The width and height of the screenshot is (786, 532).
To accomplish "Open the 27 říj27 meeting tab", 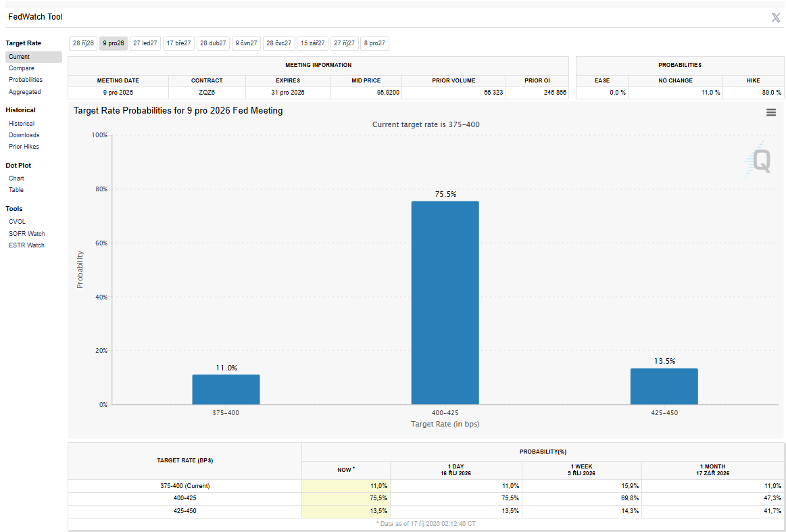I will pyautogui.click(x=345, y=44).
